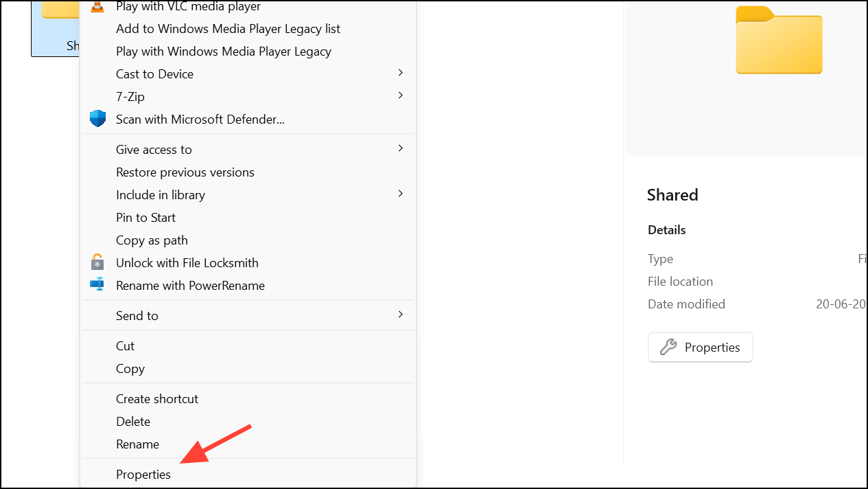868x489 pixels.
Task: Select Restore previous versions
Action: 248,172
